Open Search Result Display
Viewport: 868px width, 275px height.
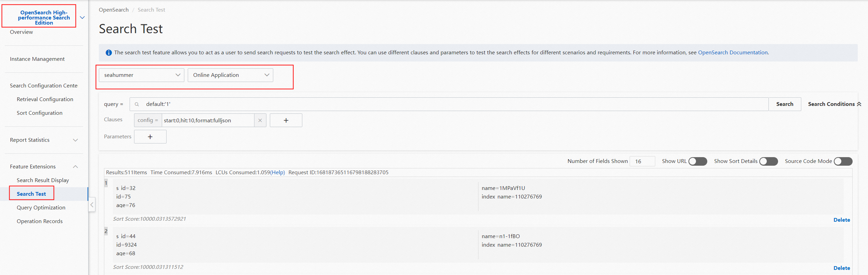(x=43, y=180)
